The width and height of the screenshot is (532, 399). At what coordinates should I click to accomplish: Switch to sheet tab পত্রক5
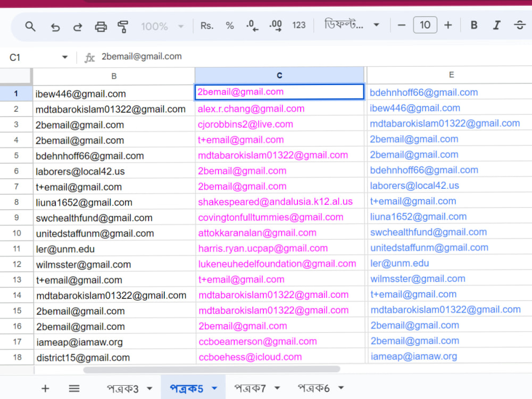coord(186,388)
